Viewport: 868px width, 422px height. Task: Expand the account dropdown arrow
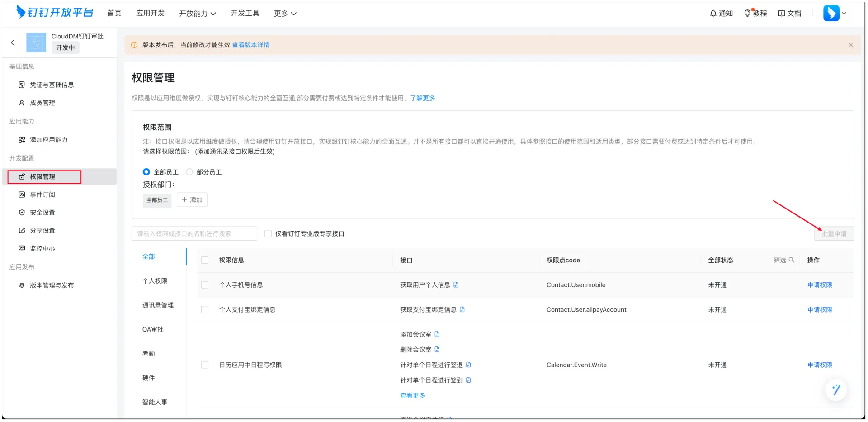tap(844, 14)
